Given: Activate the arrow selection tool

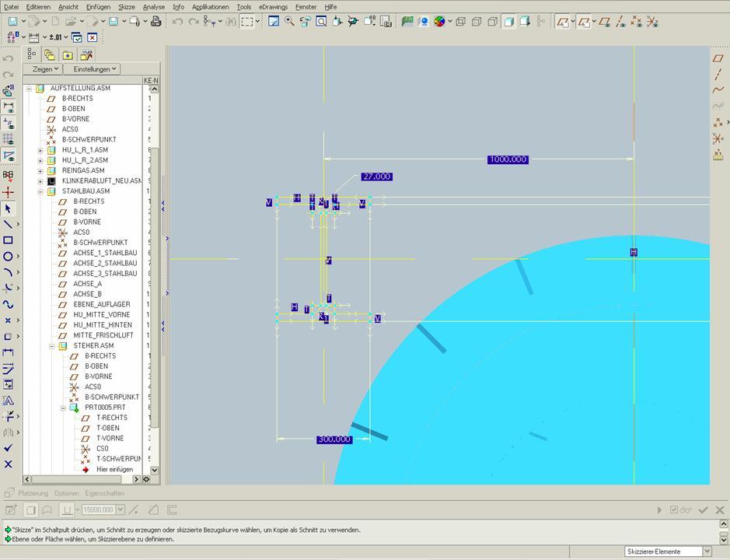Looking at the screenshot, I should pyautogui.click(x=8, y=208).
